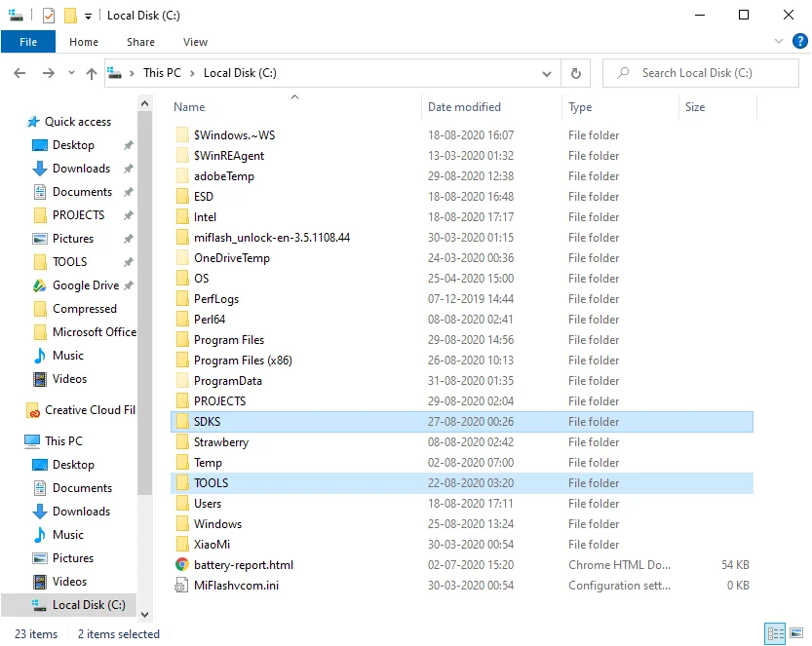812x646 pixels.
Task: Switch to Details view via status bar icon
Action: pyautogui.click(x=775, y=633)
